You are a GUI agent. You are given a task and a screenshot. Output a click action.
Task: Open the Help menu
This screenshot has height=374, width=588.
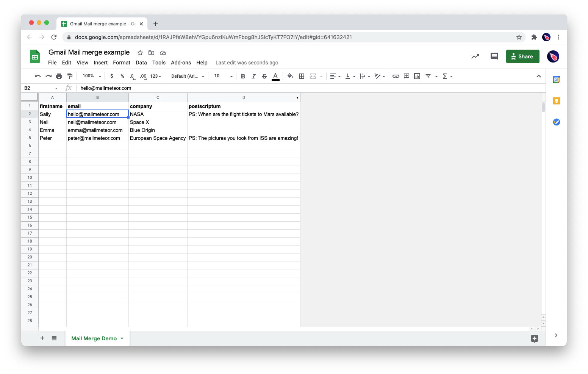click(202, 63)
